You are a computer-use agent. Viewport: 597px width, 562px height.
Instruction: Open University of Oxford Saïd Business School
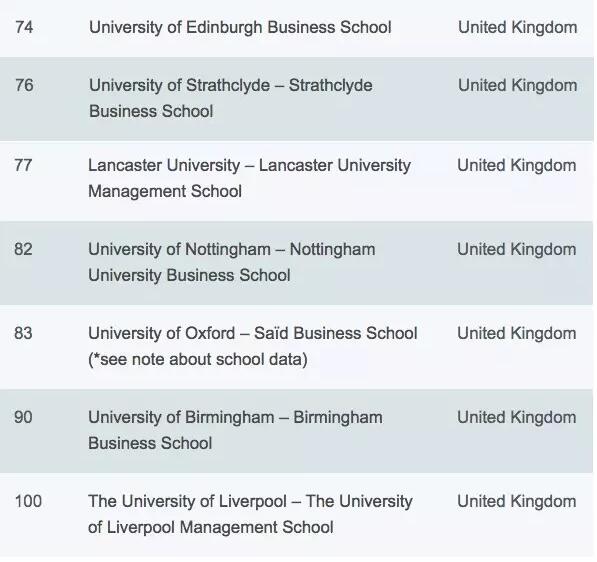pos(253,333)
